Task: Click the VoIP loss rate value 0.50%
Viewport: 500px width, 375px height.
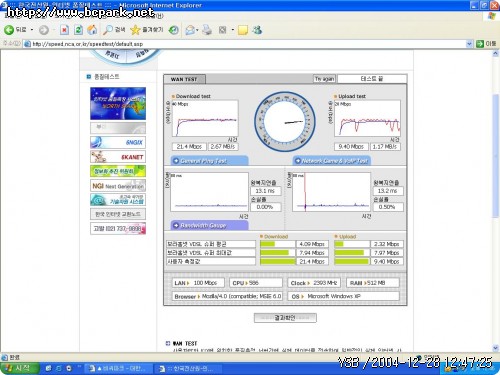Action: 388,207
